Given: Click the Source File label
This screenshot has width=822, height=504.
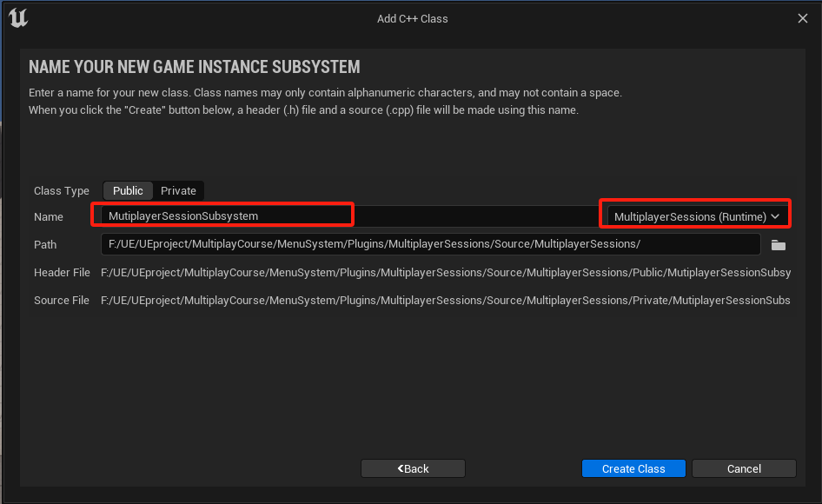Looking at the screenshot, I should [62, 301].
